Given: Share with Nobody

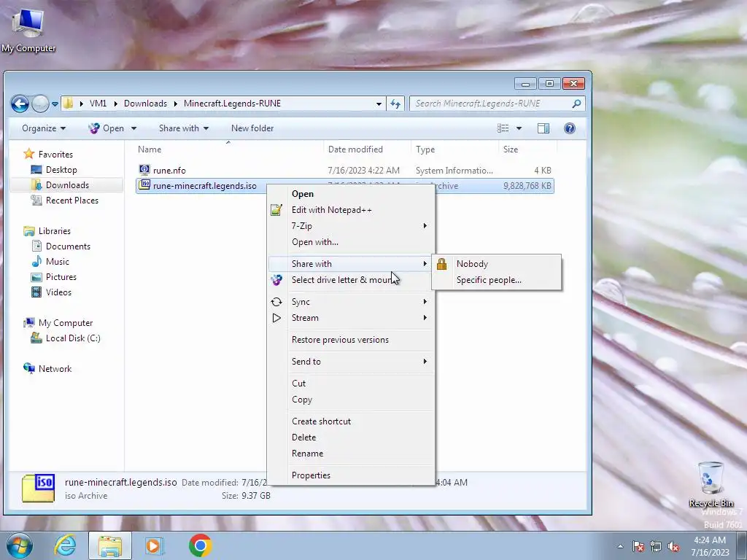Looking at the screenshot, I should point(496,264).
